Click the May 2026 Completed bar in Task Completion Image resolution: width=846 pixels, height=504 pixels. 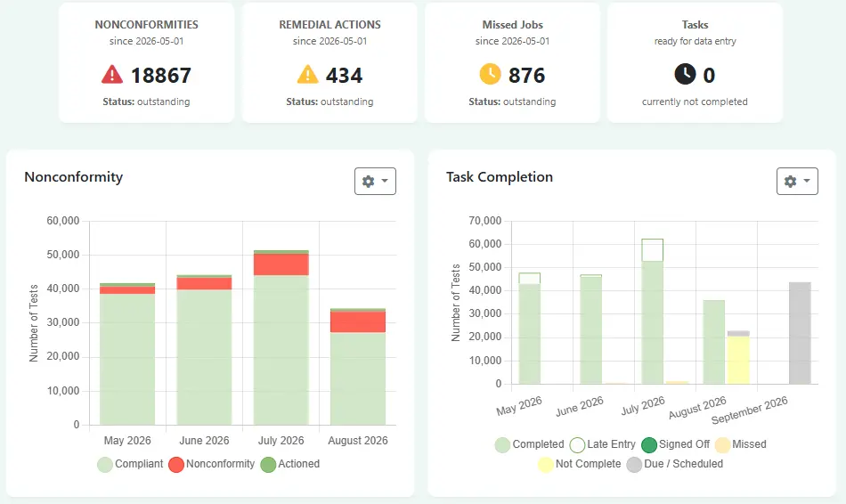[x=529, y=334]
